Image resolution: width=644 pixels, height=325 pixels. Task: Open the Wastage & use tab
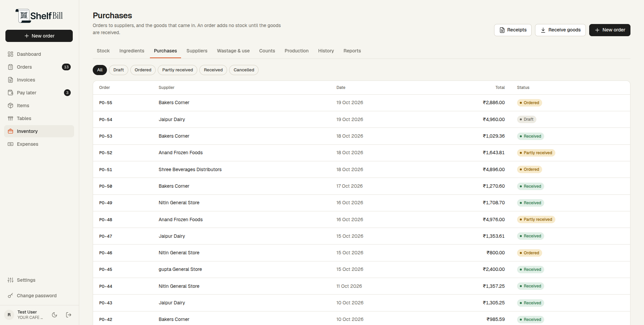233,51
